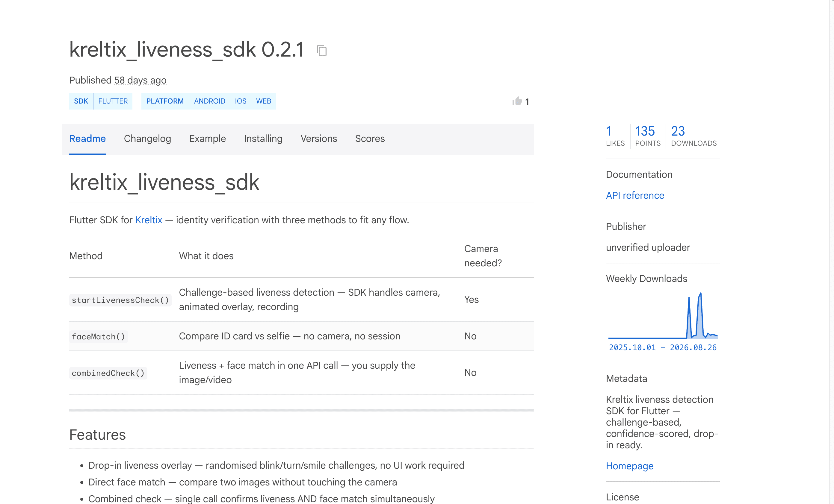The image size is (834, 504).
Task: Click the 'Weekly Downloads' heading
Action: [646, 279]
